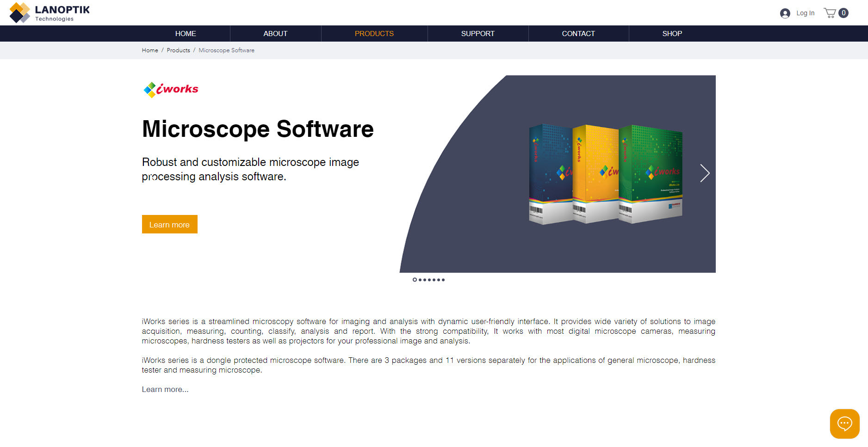Switch to the last slide via its dot

pyautogui.click(x=443, y=279)
